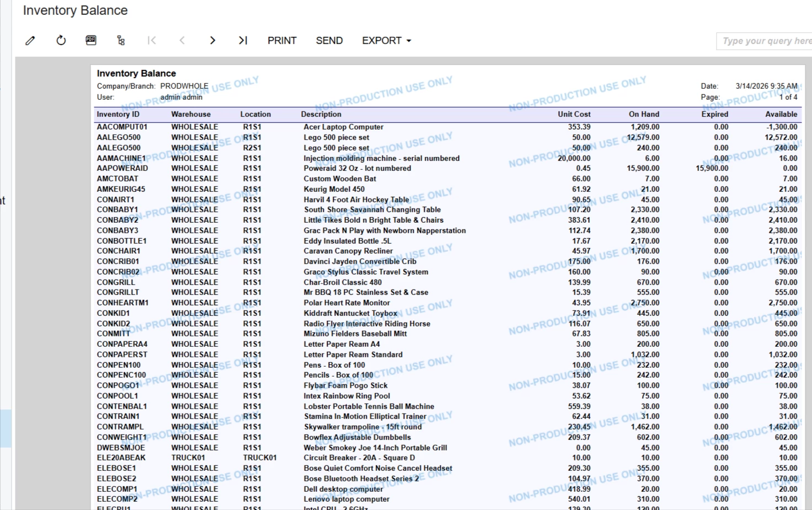Go to the first report page

pos(152,40)
